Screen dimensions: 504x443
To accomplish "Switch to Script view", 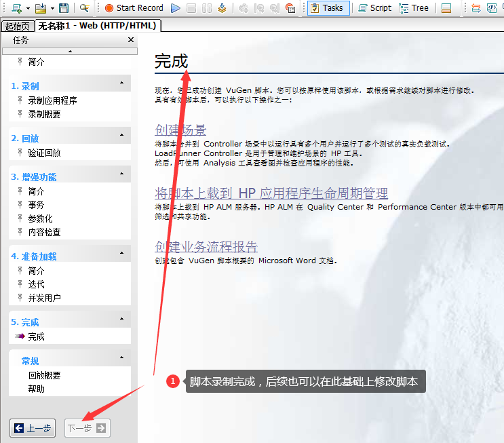I will 375,8.
